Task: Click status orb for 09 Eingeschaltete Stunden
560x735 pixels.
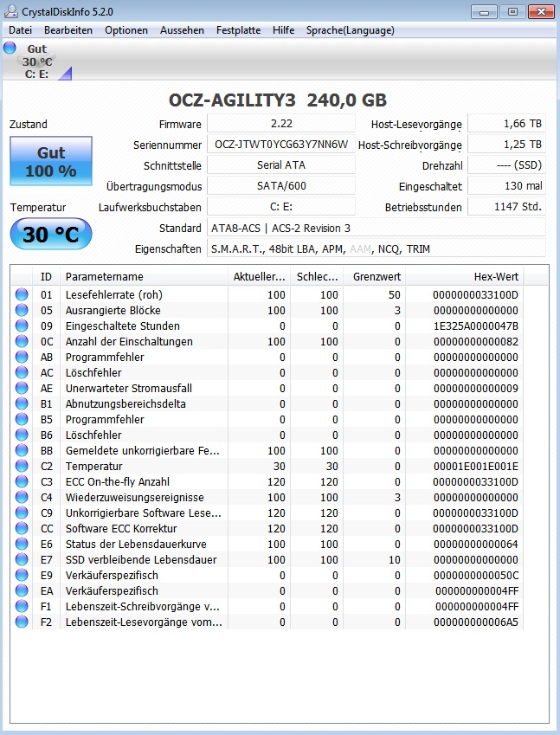Action: (22, 326)
